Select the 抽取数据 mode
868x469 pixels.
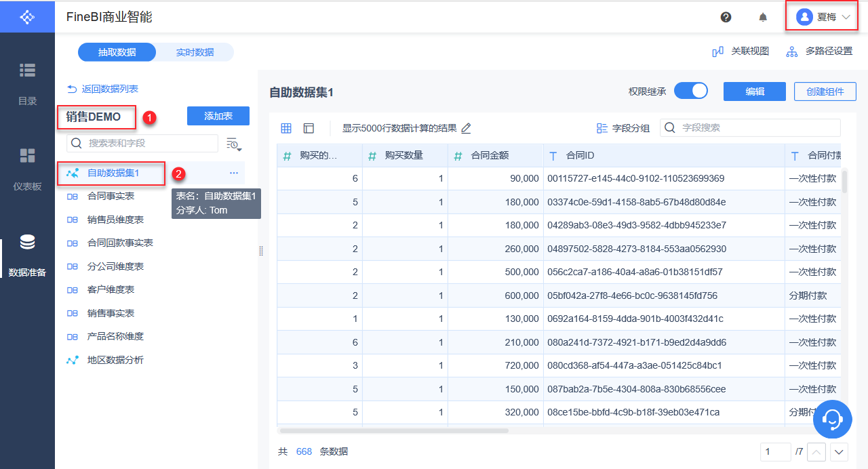pos(117,52)
